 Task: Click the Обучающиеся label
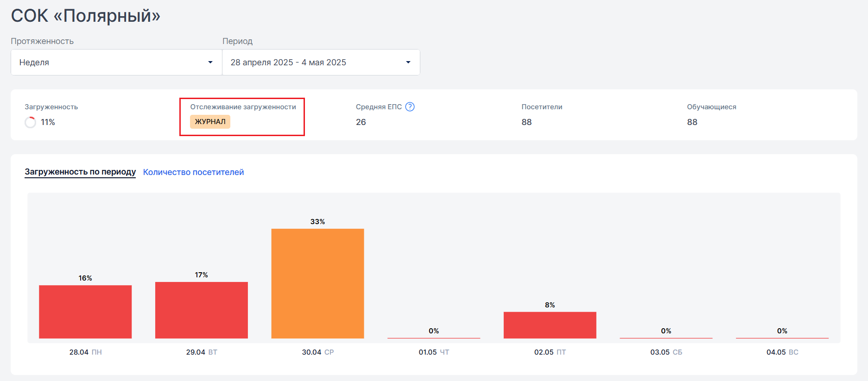(711, 107)
